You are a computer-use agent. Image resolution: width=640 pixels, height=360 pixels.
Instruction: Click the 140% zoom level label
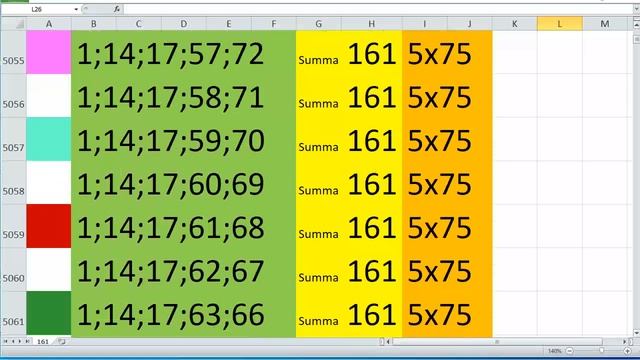point(555,351)
